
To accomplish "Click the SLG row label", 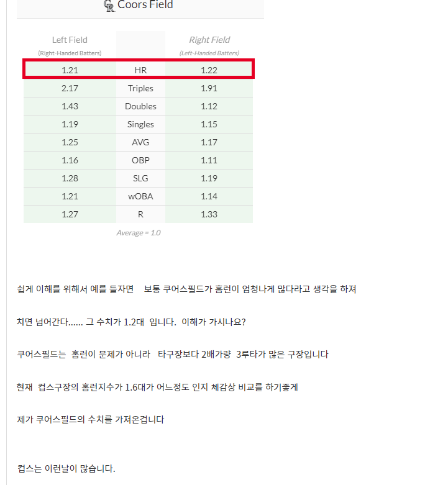I will [x=140, y=178].
